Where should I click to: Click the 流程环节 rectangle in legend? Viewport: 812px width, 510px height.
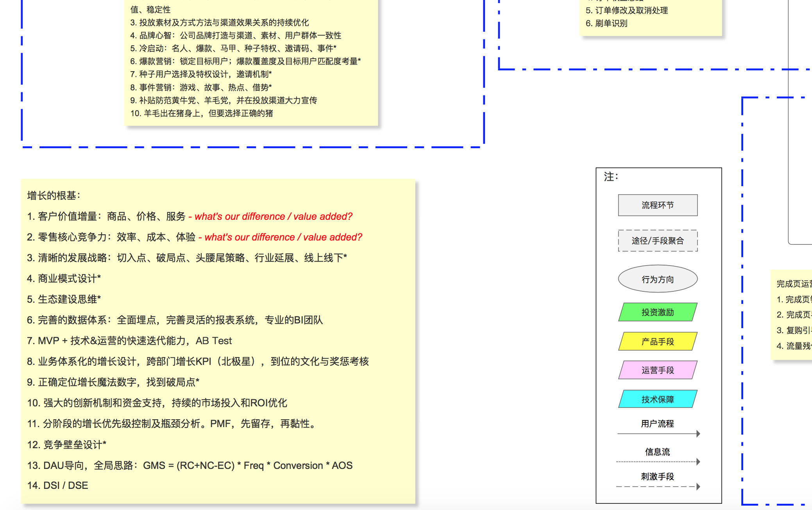click(x=658, y=205)
